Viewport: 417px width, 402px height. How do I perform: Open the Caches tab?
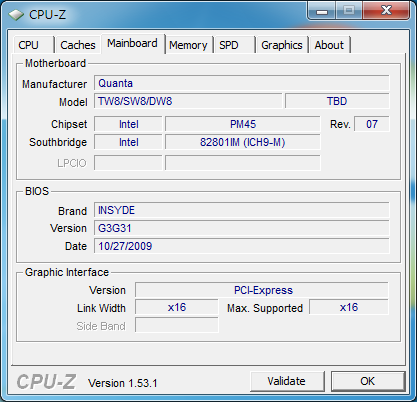coord(78,45)
